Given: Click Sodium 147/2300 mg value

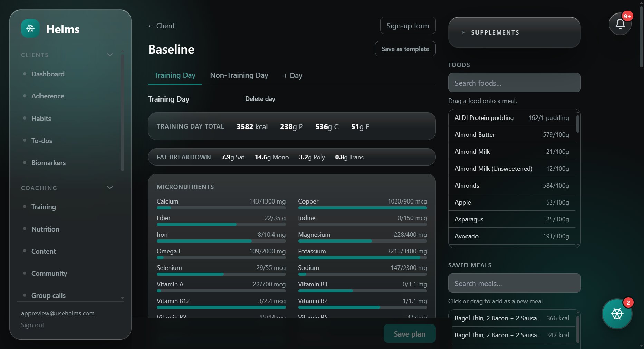Looking at the screenshot, I should click(409, 268).
